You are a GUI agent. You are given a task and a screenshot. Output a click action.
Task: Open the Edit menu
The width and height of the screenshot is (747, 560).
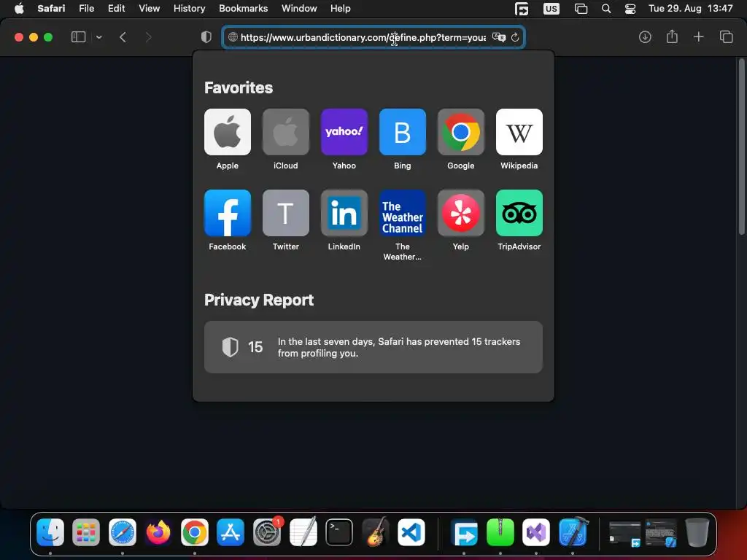tap(116, 8)
